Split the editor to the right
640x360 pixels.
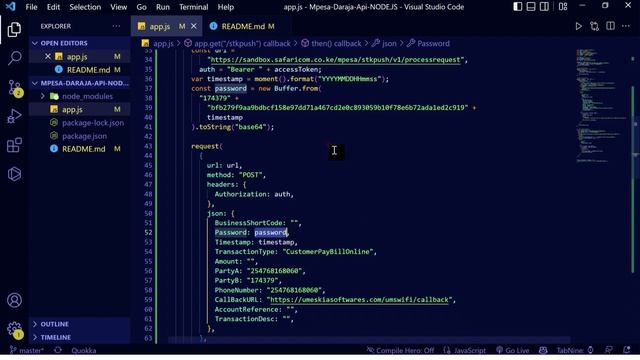click(x=610, y=26)
